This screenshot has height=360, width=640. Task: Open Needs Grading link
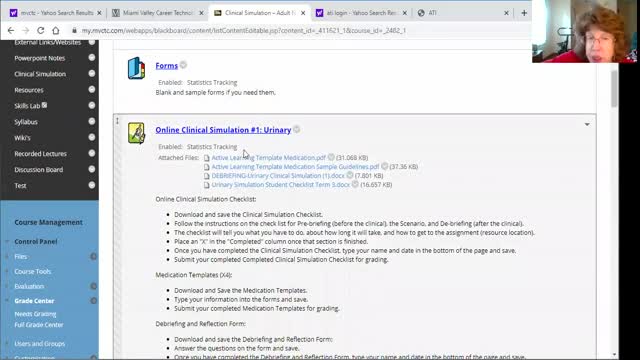pos(35,314)
